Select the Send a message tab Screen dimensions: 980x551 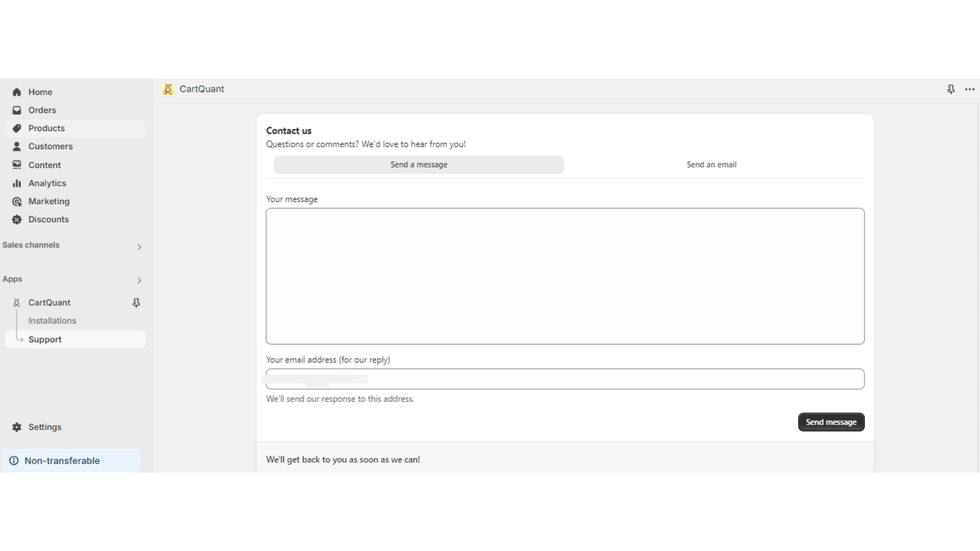pyautogui.click(x=419, y=165)
